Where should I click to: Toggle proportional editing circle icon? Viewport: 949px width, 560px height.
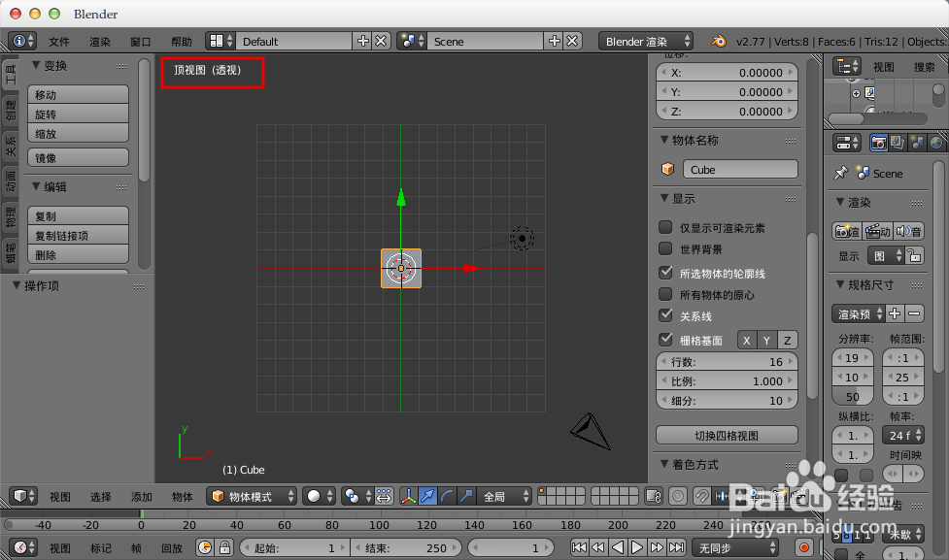click(678, 497)
